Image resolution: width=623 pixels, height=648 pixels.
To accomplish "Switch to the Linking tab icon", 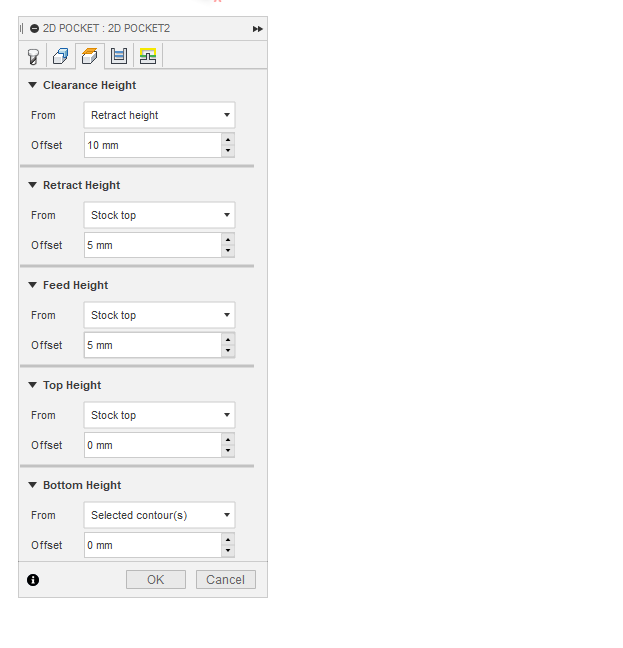I will click(x=148, y=56).
